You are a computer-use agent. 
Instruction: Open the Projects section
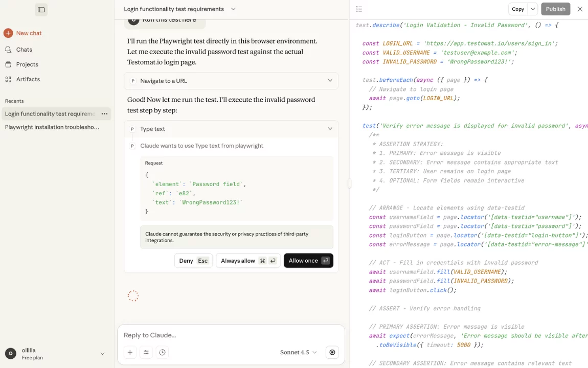pyautogui.click(x=27, y=64)
